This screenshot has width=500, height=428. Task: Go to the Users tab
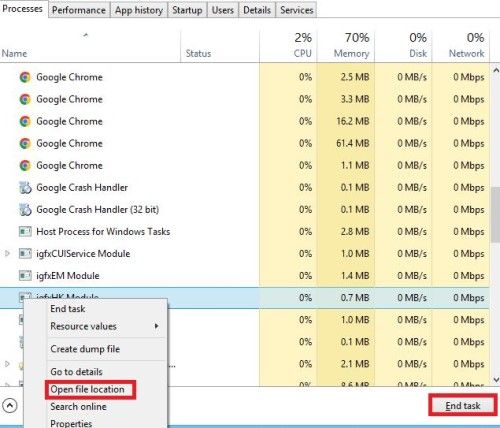click(223, 10)
